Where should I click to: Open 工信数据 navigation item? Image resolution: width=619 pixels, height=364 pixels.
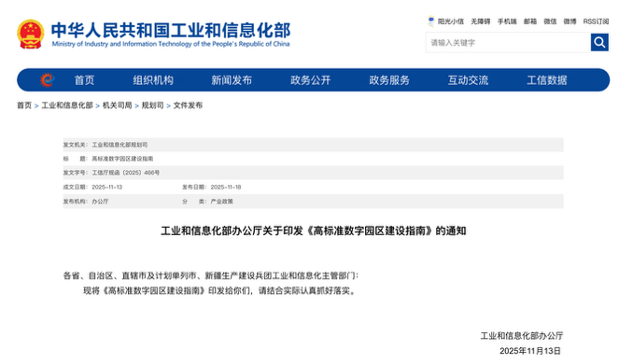click(547, 80)
